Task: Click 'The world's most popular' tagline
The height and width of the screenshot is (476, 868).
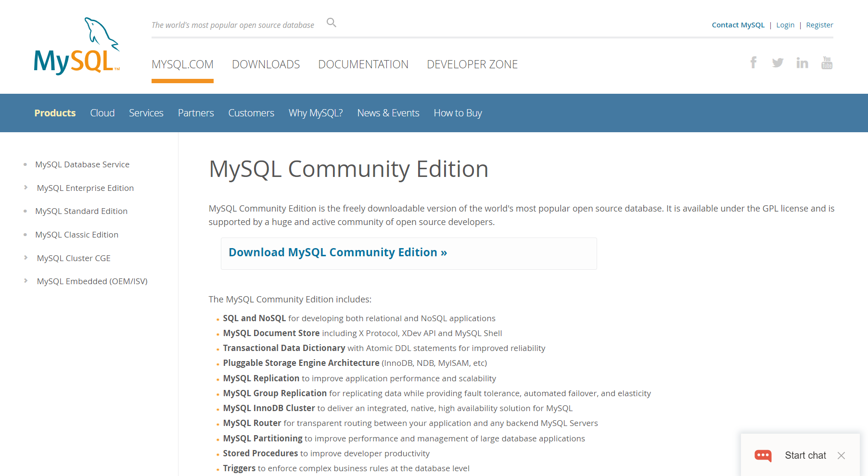Action: pos(233,25)
